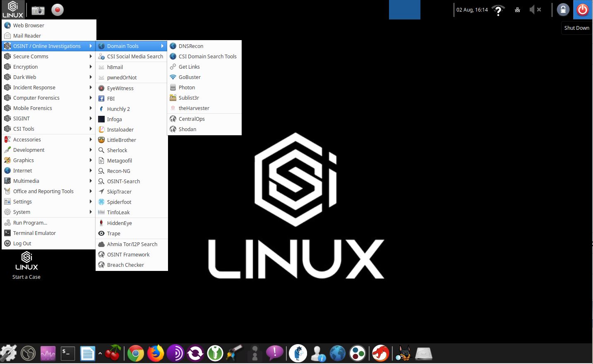This screenshot has height=364, width=593.
Task: Expand the Secure Comms submenu
Action: point(49,56)
